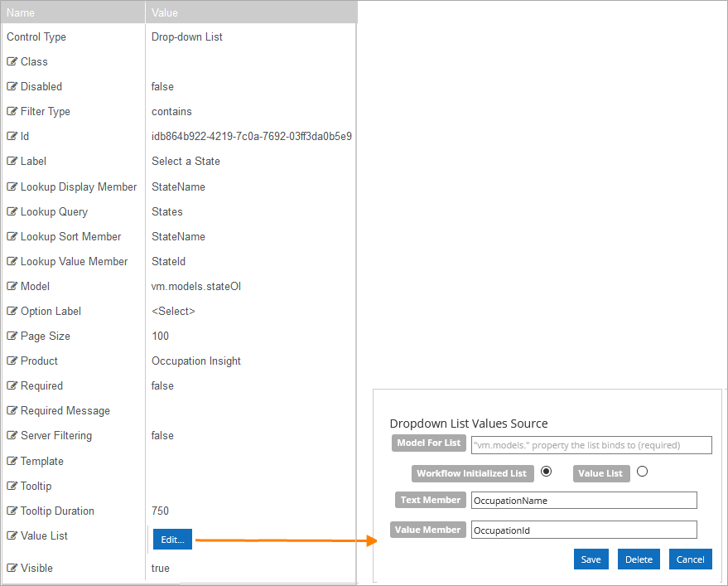Click the edit pencil for Page Size
728x586 pixels.
tap(12, 336)
